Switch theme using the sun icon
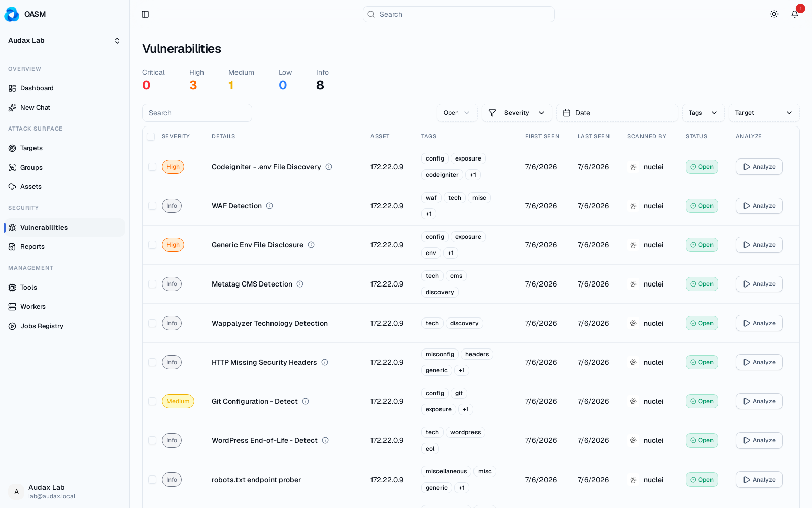The width and height of the screenshot is (812, 508). (774, 14)
